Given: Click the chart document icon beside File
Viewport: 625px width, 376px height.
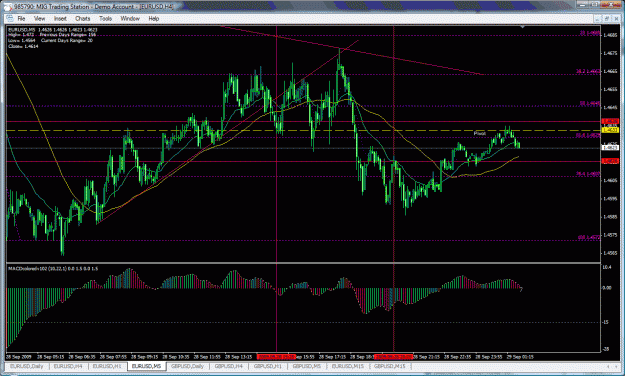Looking at the screenshot, I should coord(10,18).
